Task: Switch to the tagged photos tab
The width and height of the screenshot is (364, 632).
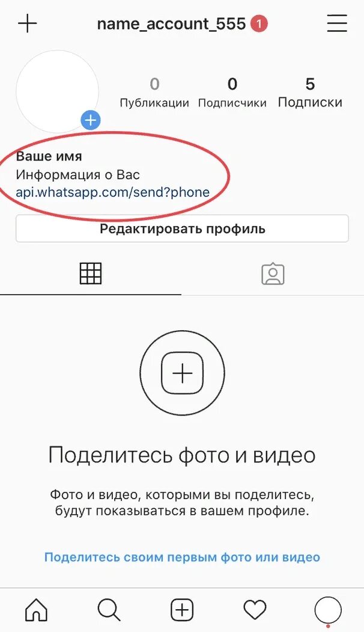Action: tap(273, 274)
